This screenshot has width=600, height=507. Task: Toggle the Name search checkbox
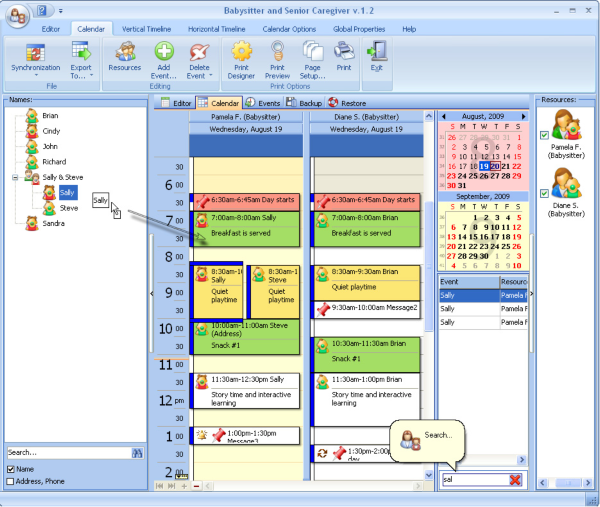pos(11,469)
